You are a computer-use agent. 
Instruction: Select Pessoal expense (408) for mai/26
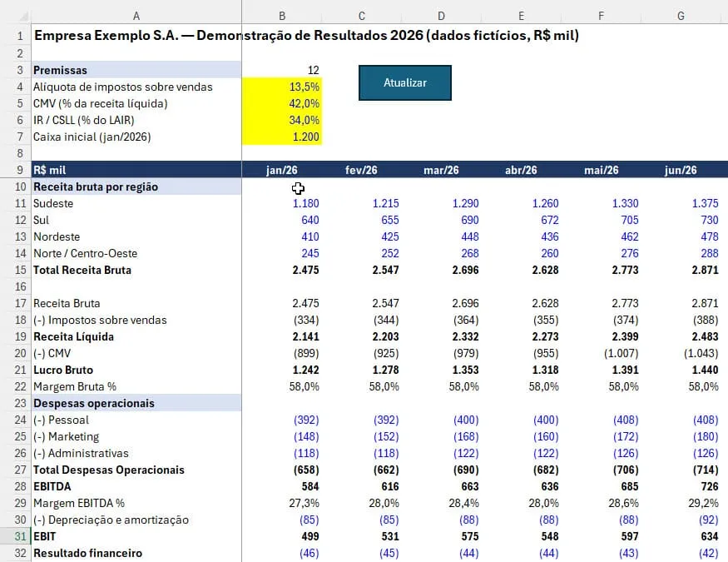(x=601, y=420)
